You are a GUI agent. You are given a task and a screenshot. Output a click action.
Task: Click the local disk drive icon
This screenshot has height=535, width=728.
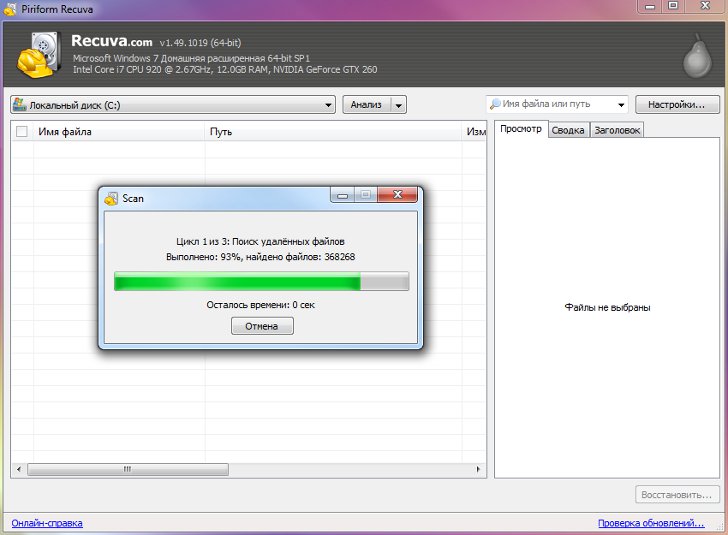[x=20, y=104]
